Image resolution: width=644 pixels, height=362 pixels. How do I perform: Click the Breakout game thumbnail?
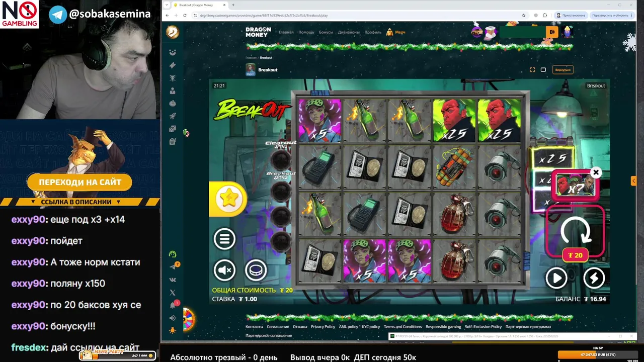point(251,70)
